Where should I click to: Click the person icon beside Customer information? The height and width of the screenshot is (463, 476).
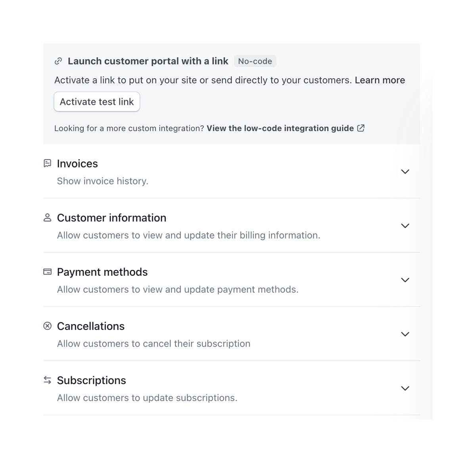47,217
